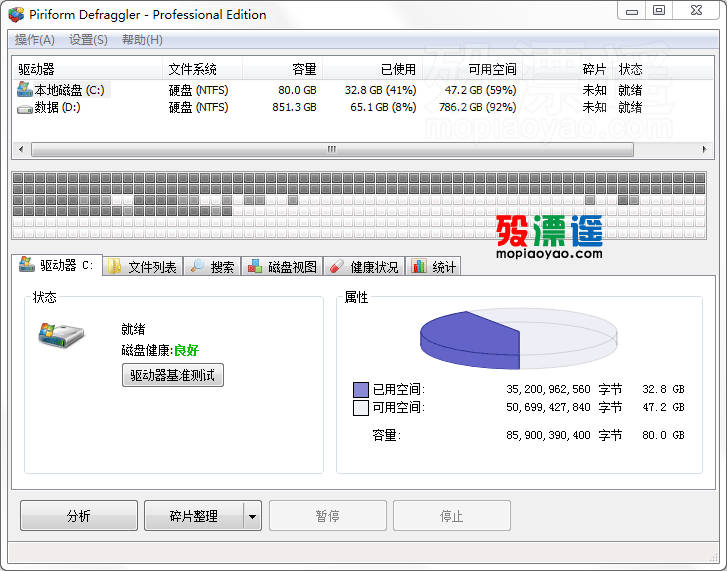Click the drive list horizontal scrollbar thumb
Screen dimensions: 727x571
(332, 149)
